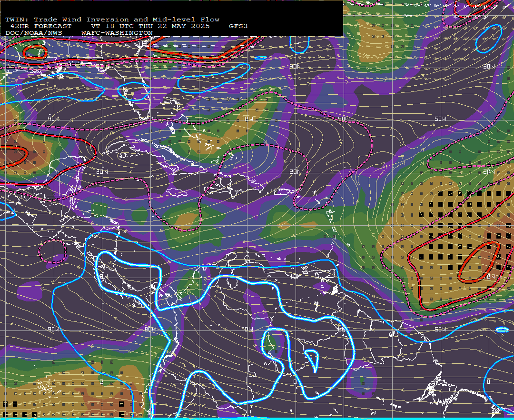Click the title "TWIN: Trade Wind Inversion and Mid-level Flow"
Screen dimensions: 514x420
112,20
